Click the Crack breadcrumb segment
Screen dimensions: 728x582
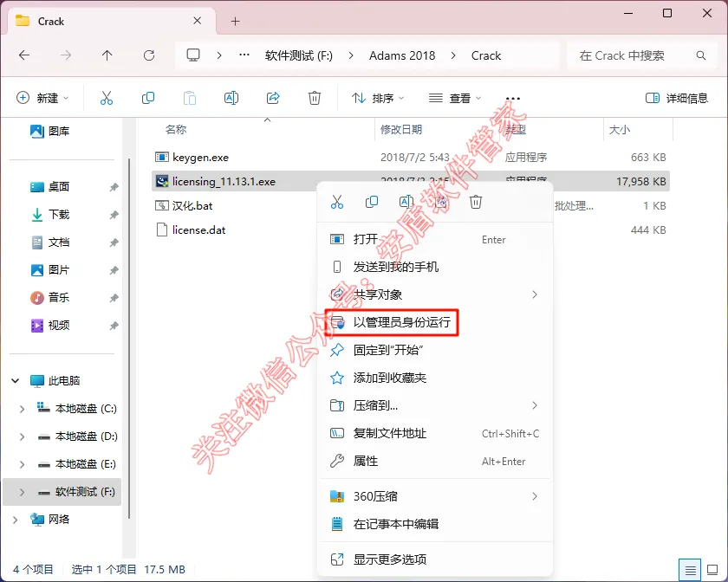pos(486,55)
